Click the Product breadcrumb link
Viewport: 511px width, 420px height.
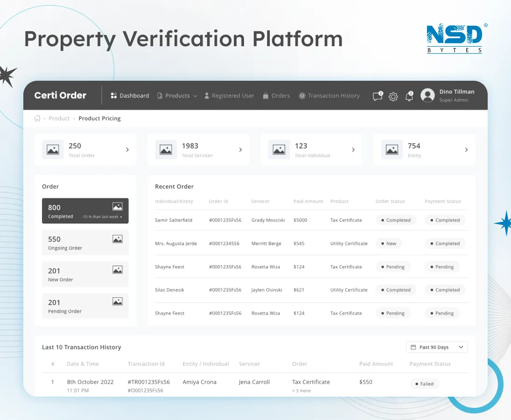click(59, 118)
